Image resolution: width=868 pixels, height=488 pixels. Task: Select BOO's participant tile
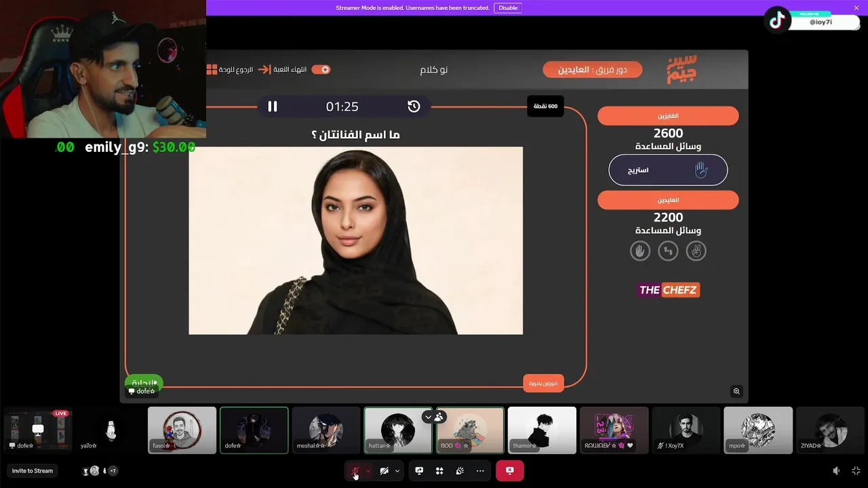click(x=470, y=430)
